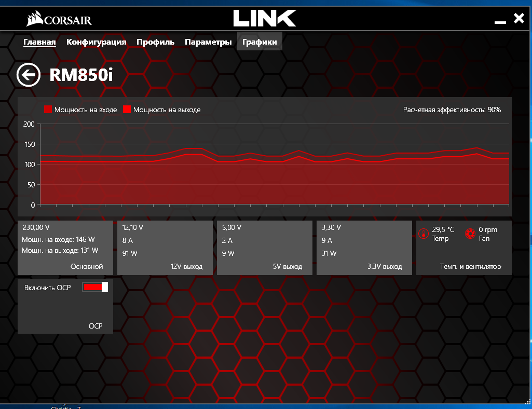
Task: Click the Мощность на выходе legend swatch
Action: 127,110
